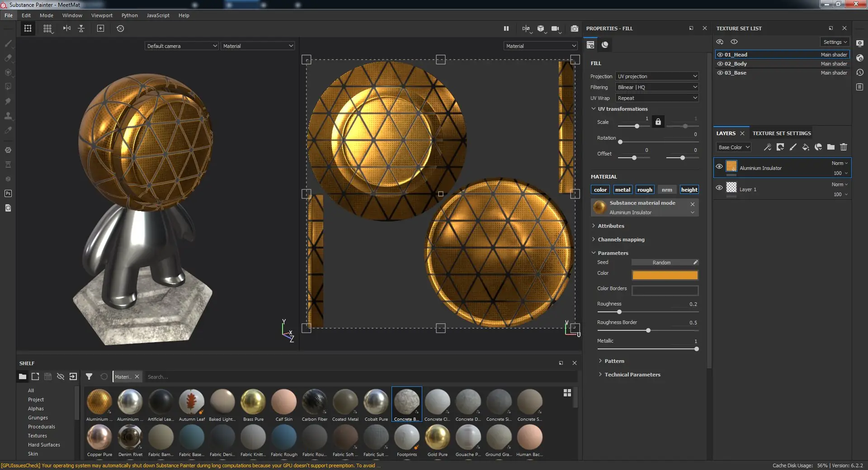868x470 pixels.
Task: Click the orange Color swatch
Action: click(x=665, y=275)
